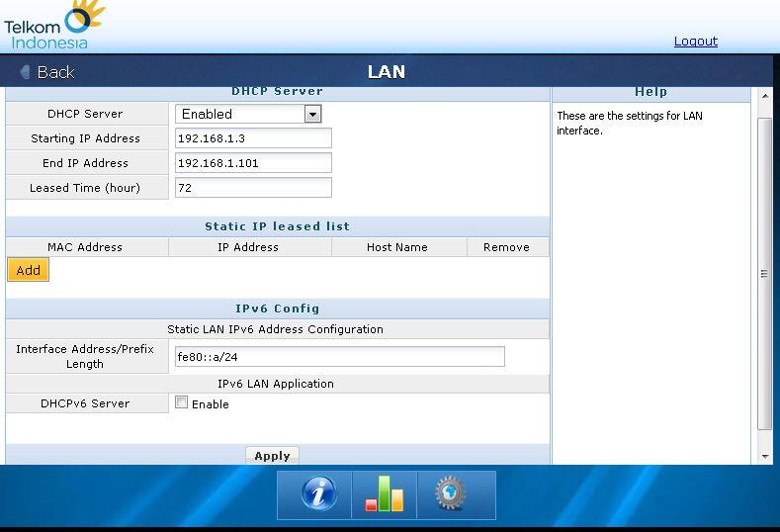Click the scrollbar up arrow

point(765,95)
